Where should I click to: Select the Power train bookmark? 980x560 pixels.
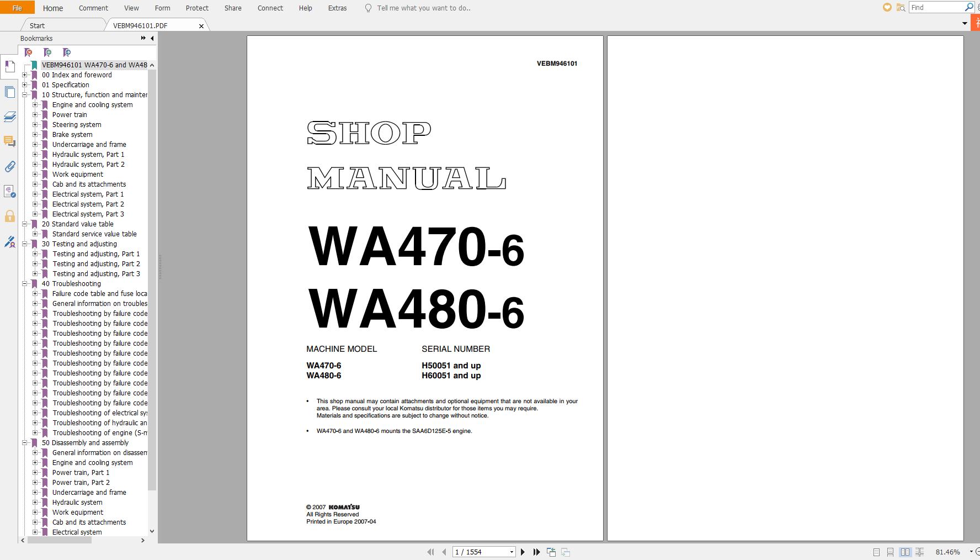point(70,114)
